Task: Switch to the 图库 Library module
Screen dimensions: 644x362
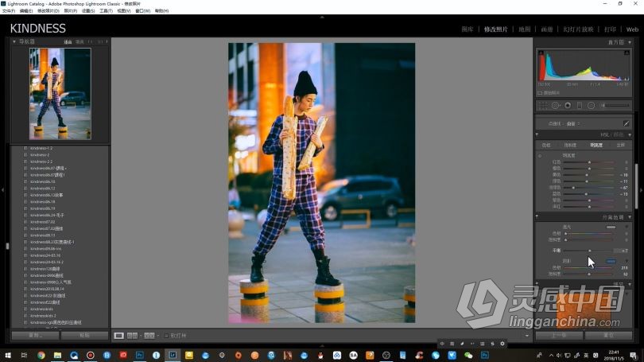Action: coord(467,29)
